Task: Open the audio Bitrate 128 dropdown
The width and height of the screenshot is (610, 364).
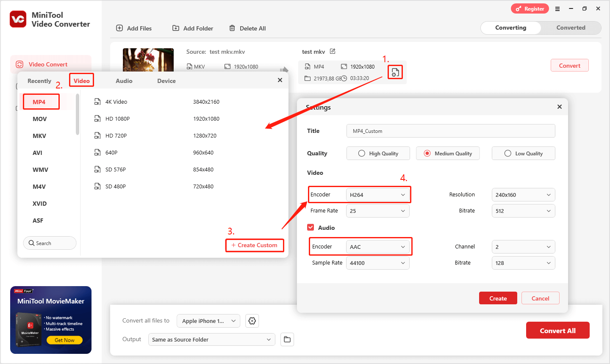Action: (523, 263)
